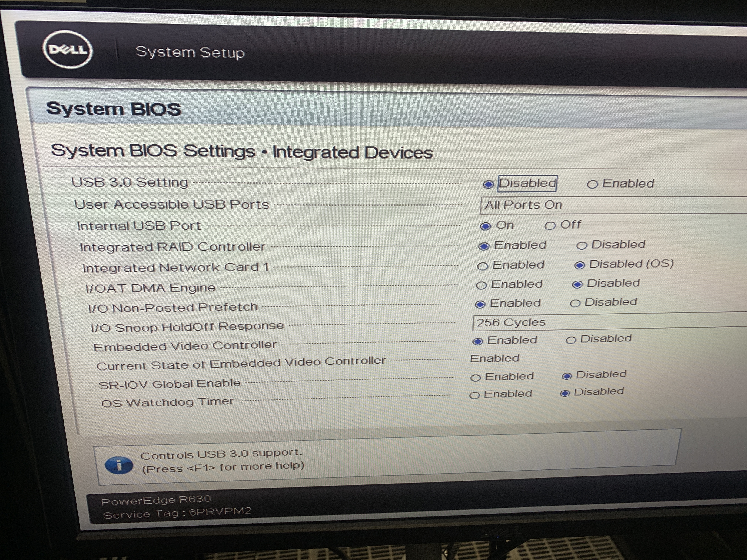Enable the OS Watchdog Timer
The height and width of the screenshot is (560, 747).
pyautogui.click(x=474, y=395)
